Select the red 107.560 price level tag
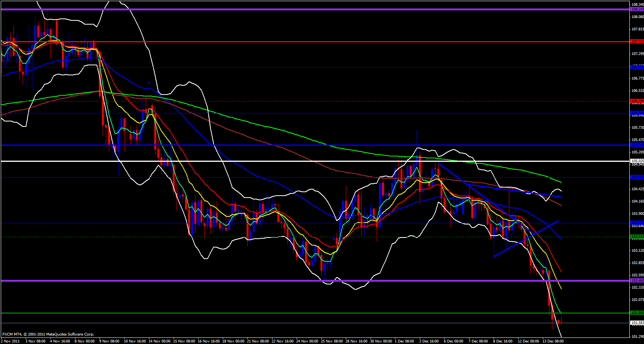644x344 pixels. 637,42
